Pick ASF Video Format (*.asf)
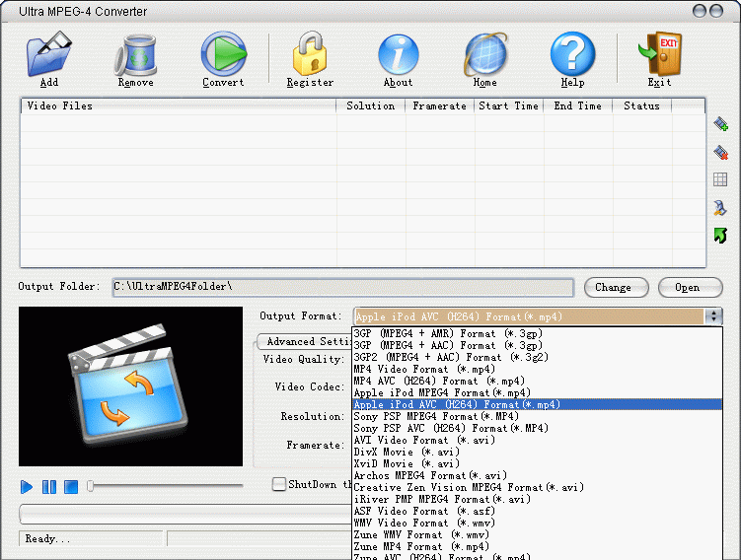 click(538, 511)
